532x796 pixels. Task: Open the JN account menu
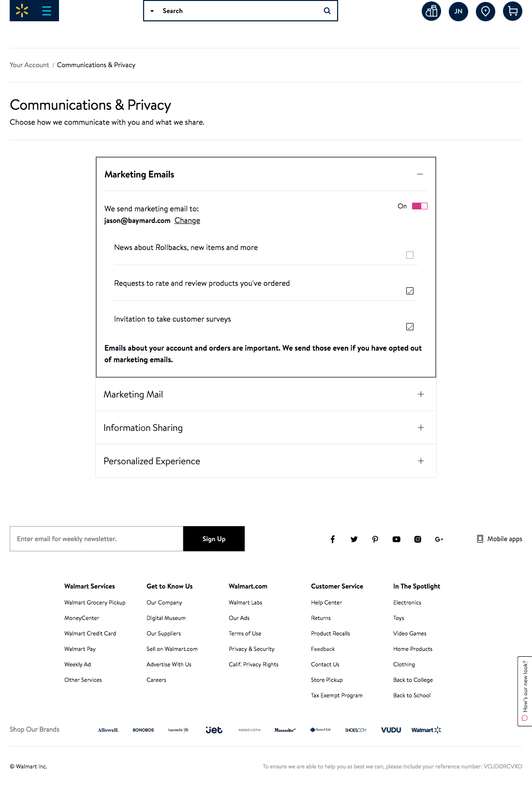point(458,11)
